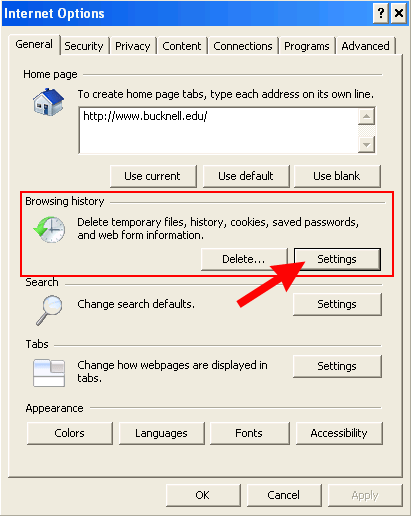This screenshot has height=516, width=411.
Task: Open the Help question mark button
Action: pos(381,14)
